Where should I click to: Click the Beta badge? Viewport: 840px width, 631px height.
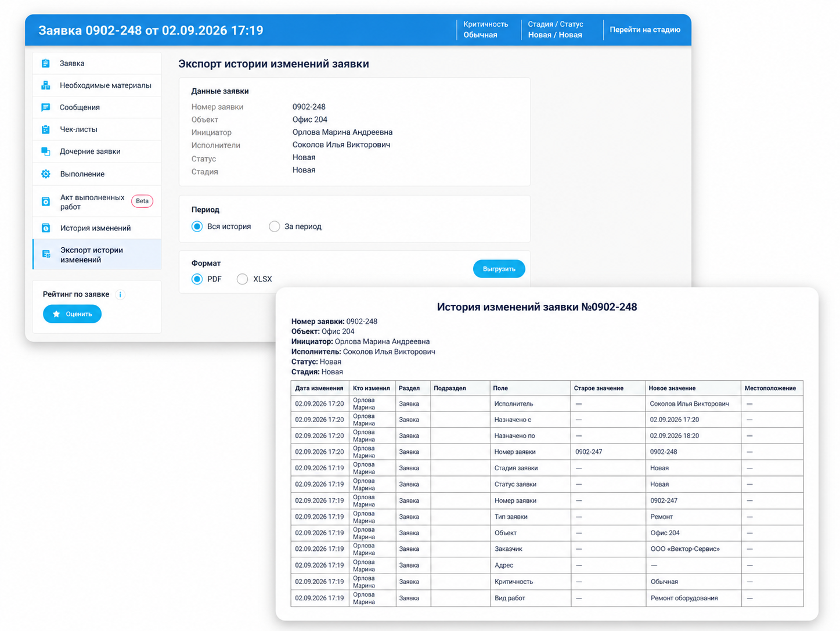pyautogui.click(x=142, y=201)
